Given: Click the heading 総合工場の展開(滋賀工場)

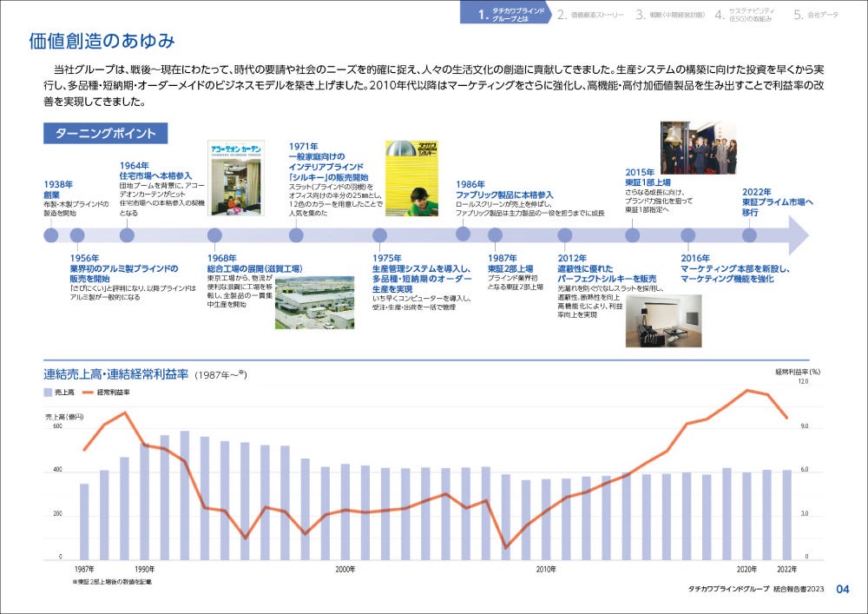Looking at the screenshot, I should pyautogui.click(x=254, y=268).
